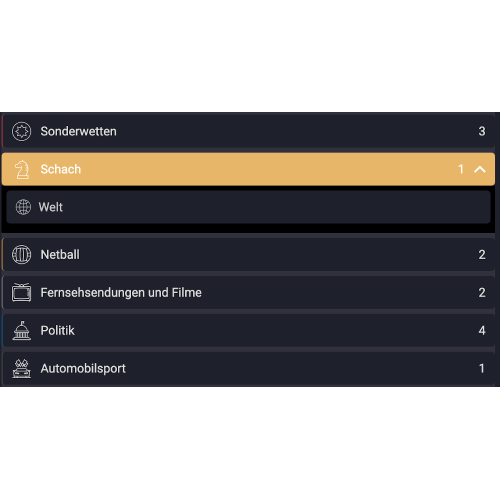Expand the Sonderwetten category row
Image resolution: width=500 pixels, height=500 pixels.
(248, 131)
